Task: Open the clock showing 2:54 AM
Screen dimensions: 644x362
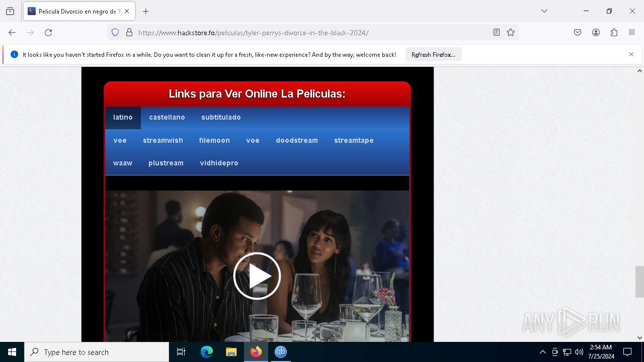Action: click(601, 352)
